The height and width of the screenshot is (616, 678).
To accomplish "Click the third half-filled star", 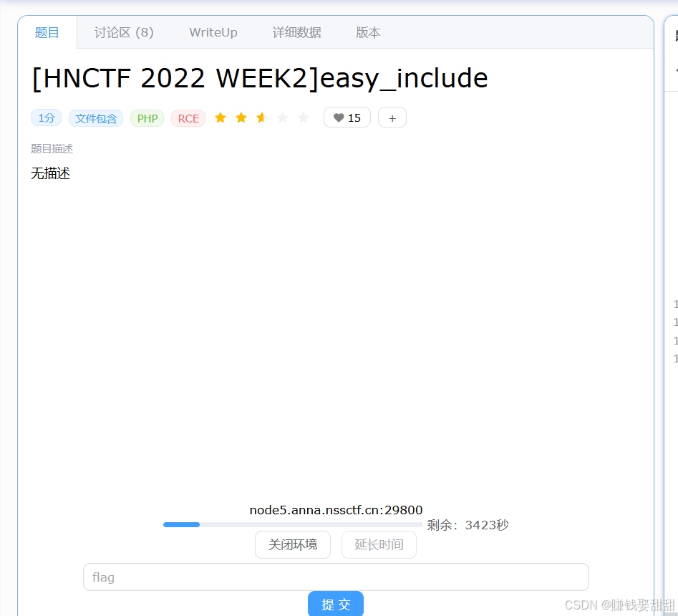I will click(x=261, y=117).
